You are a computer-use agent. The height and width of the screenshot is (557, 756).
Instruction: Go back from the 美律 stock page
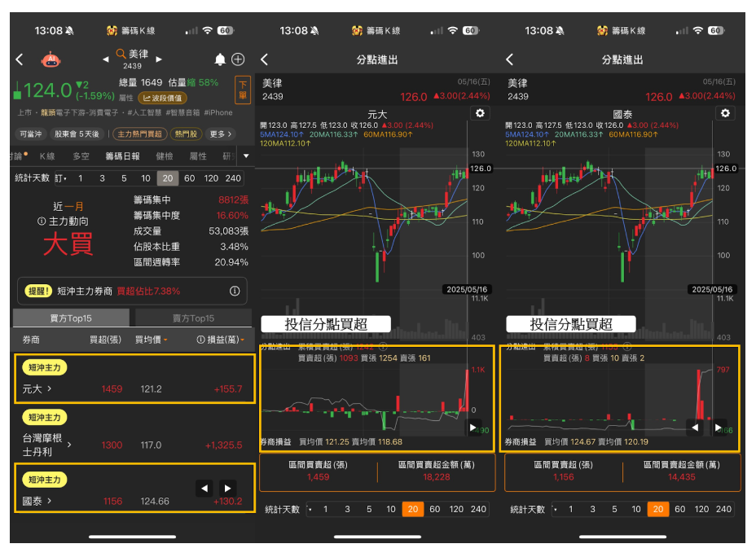(x=20, y=59)
